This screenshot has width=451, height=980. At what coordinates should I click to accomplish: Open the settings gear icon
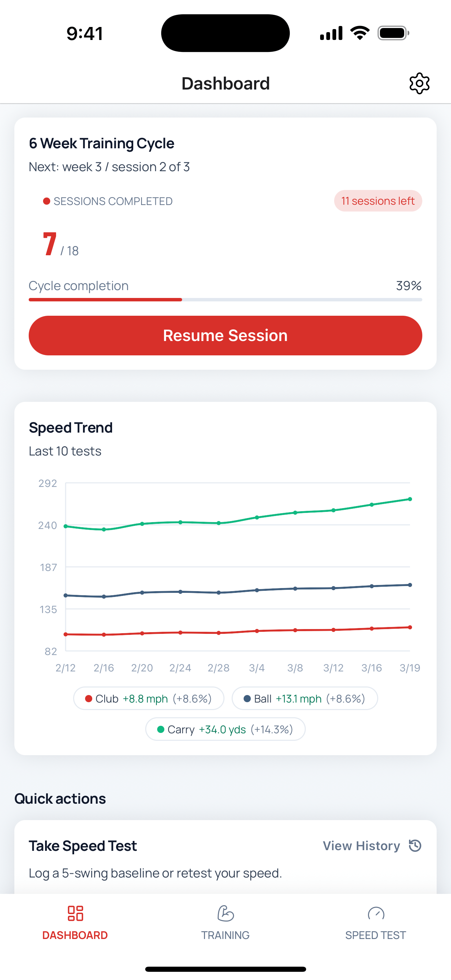point(420,83)
